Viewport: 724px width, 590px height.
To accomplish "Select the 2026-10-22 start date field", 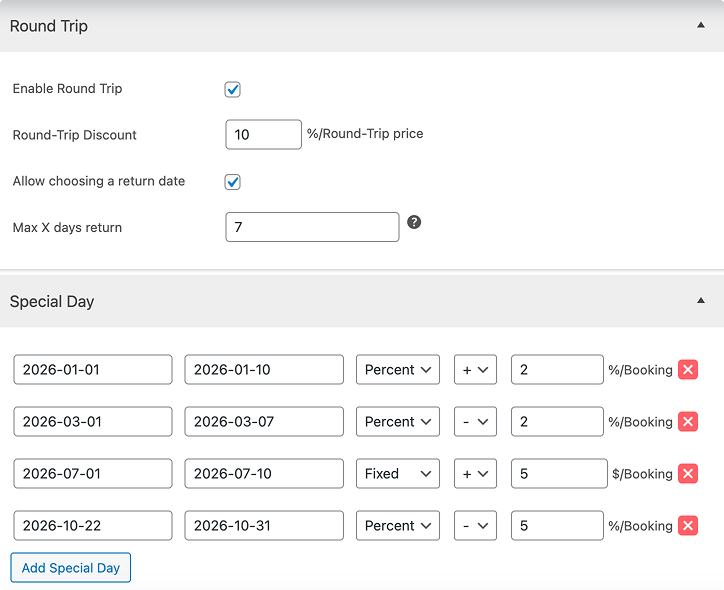I will pyautogui.click(x=93, y=526).
